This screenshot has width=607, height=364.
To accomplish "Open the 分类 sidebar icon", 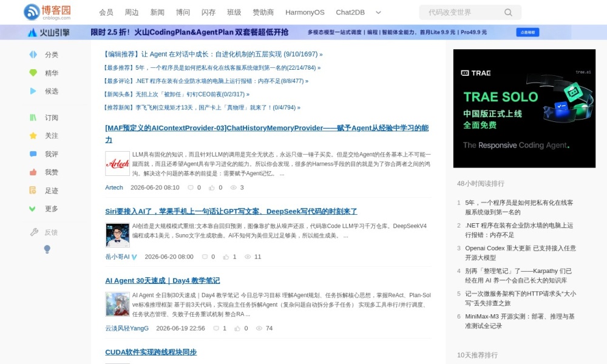I will click(x=33, y=55).
